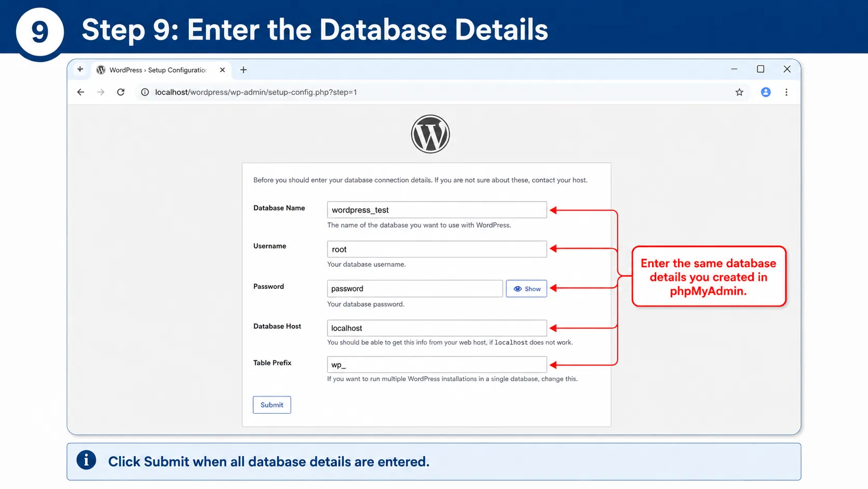Maximize the browser window
Viewport: 868px width, 489px height.
761,69
